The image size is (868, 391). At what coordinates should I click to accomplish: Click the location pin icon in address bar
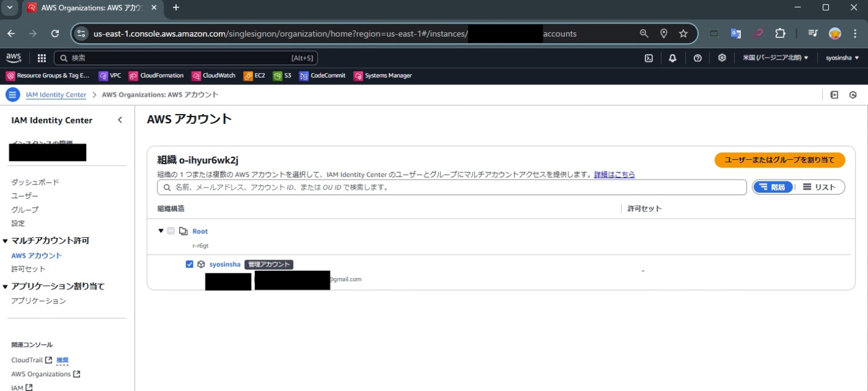click(663, 33)
